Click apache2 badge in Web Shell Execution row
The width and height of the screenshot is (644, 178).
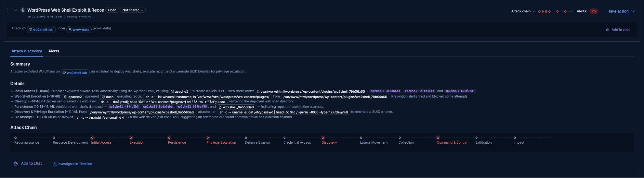tap(73, 97)
